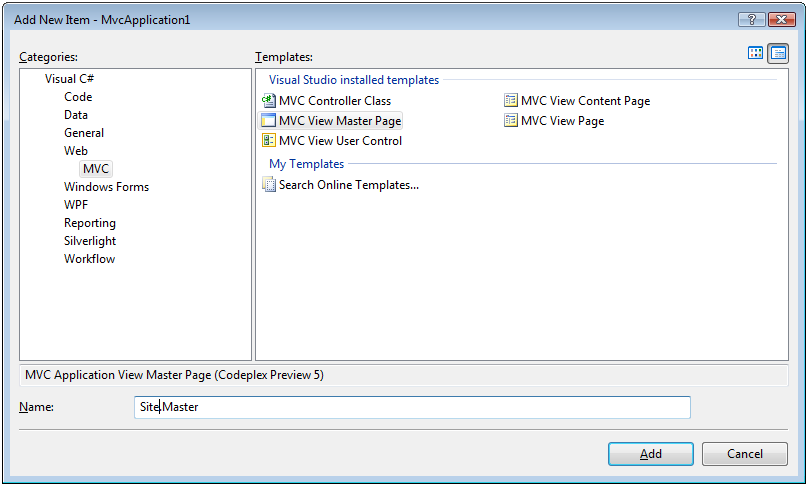
Task: Pick the MVC View Page template icon
Action: click(511, 121)
